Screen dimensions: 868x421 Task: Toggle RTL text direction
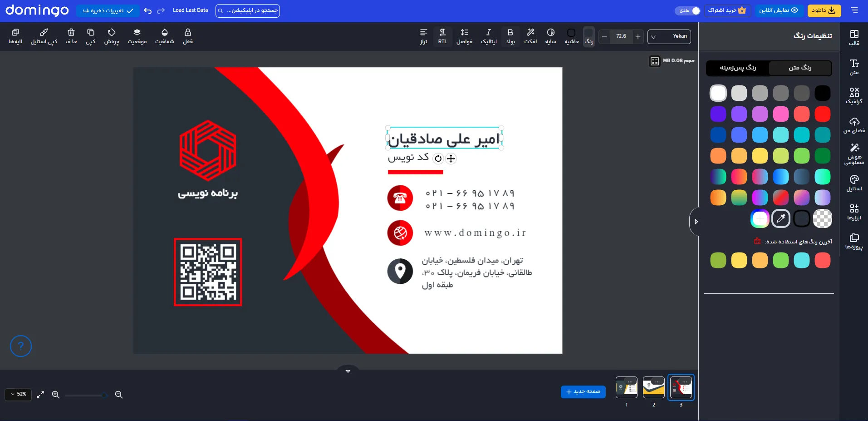[x=442, y=36]
